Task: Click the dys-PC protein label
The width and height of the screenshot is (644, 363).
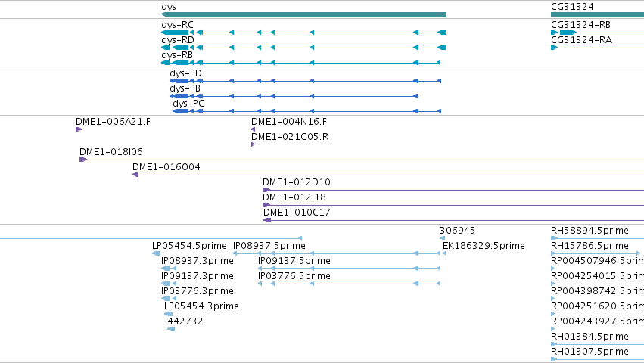Action: (188, 104)
